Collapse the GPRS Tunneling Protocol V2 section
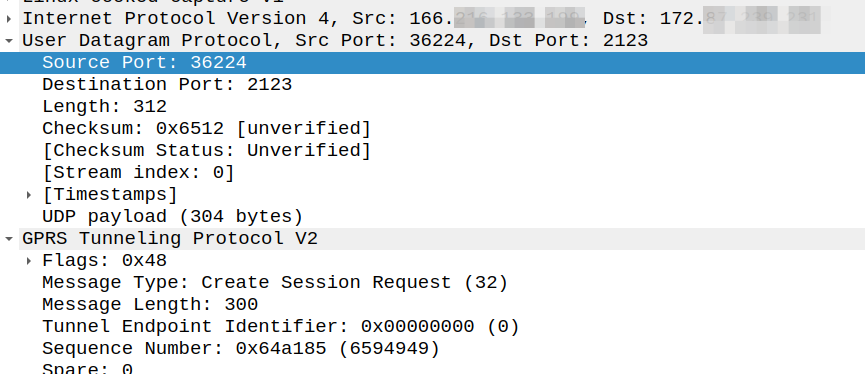 (8, 239)
